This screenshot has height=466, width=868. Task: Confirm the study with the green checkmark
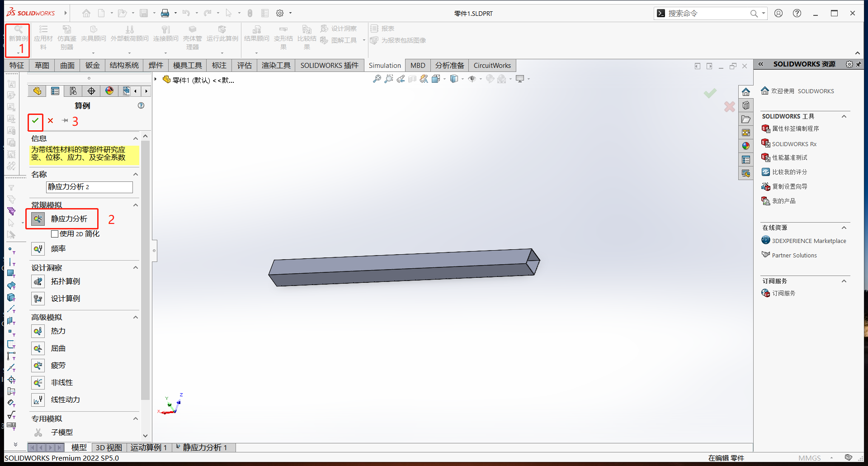click(35, 121)
